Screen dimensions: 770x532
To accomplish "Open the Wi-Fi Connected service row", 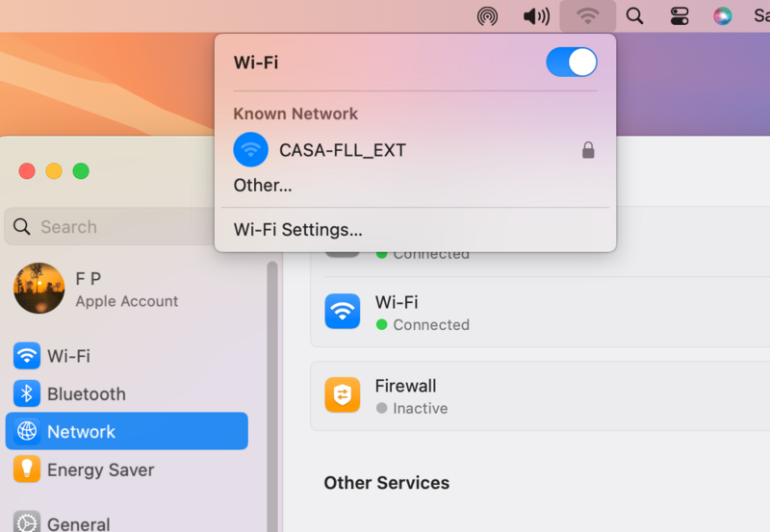I will 540,313.
